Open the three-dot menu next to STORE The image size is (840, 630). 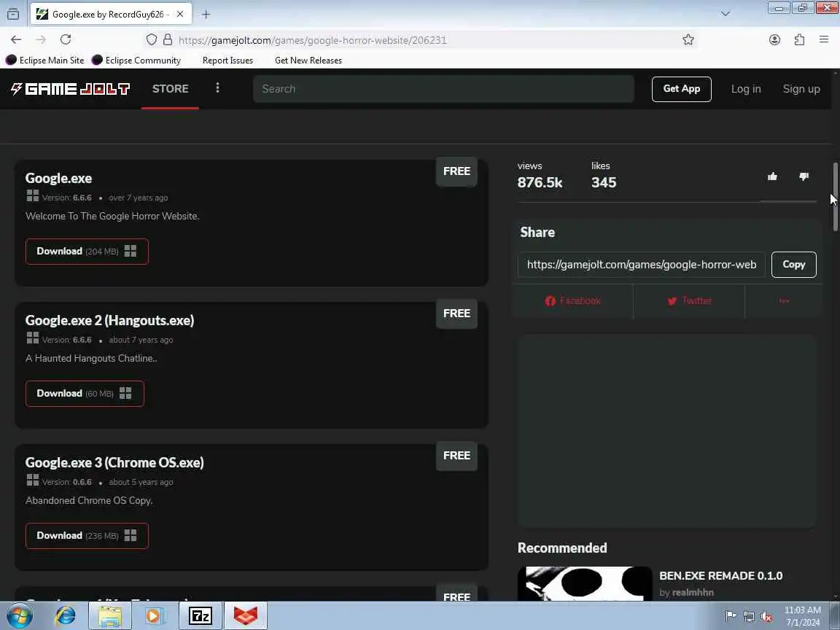[217, 87]
